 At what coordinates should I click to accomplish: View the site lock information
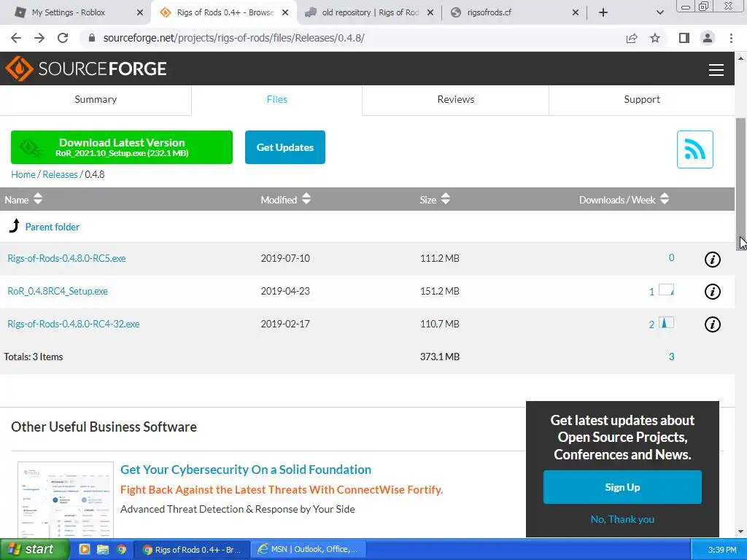92,38
